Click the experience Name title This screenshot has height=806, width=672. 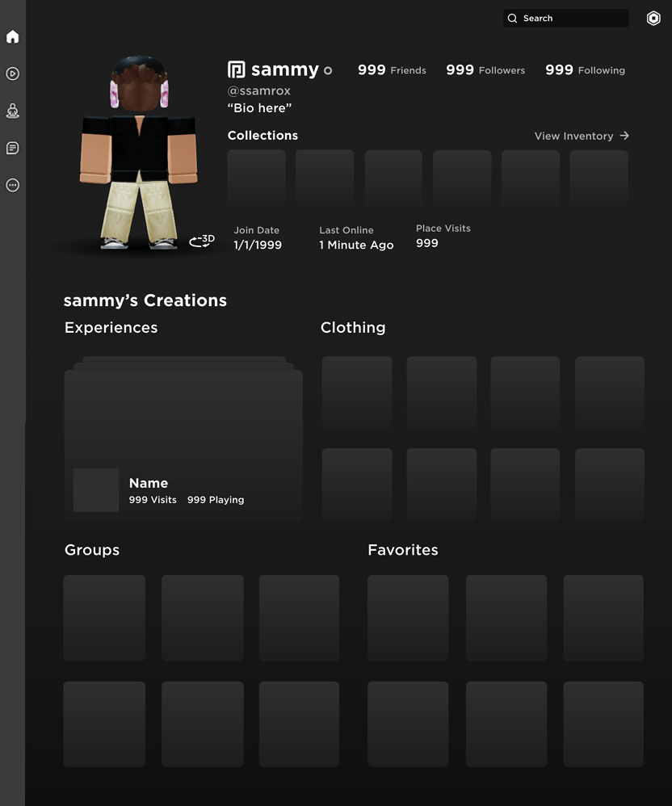149,483
